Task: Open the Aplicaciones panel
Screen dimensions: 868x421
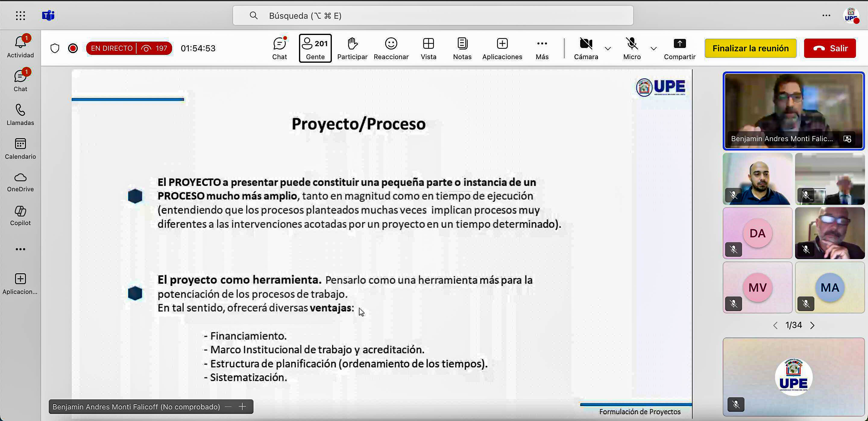Action: [502, 48]
